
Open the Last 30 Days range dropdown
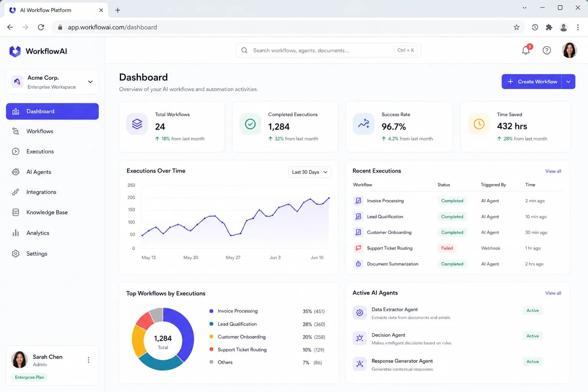[x=310, y=172]
